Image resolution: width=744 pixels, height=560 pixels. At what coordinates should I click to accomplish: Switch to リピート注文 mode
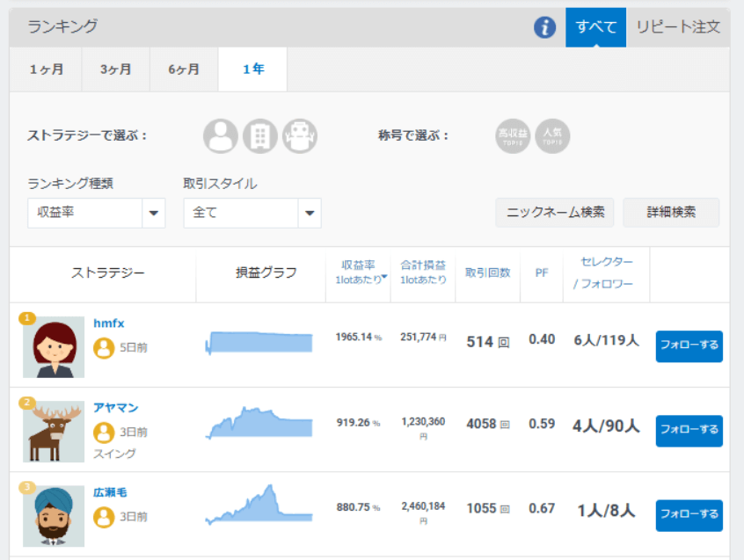679,27
